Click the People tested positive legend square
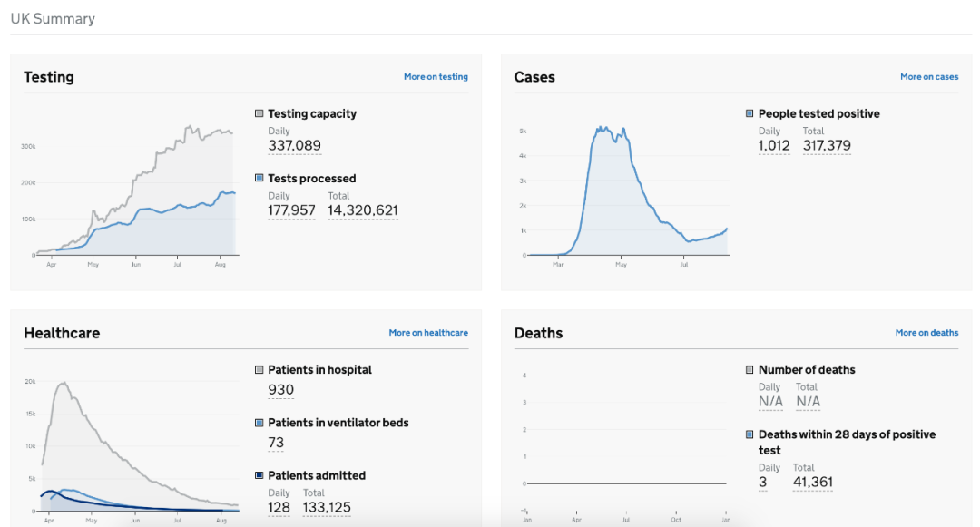 750,113
